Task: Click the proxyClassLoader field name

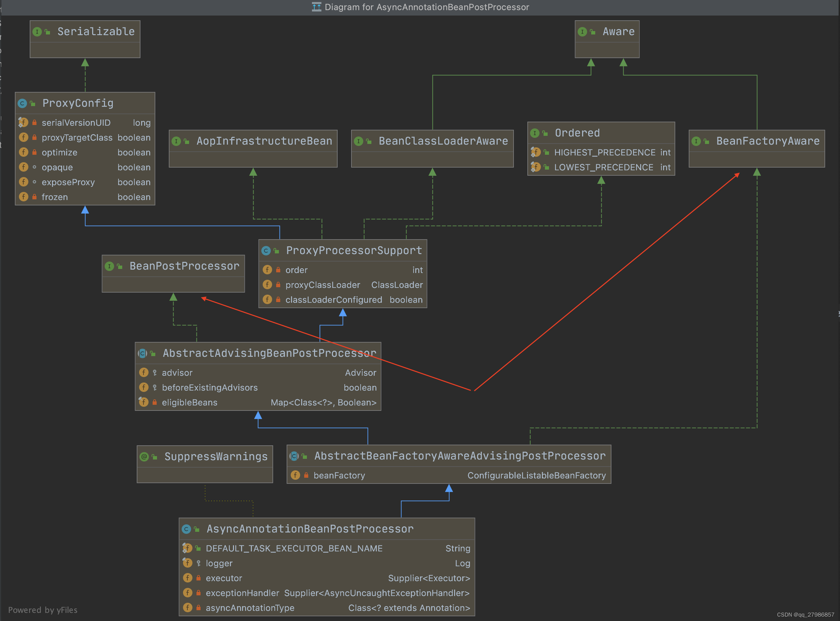Action: coord(323,285)
